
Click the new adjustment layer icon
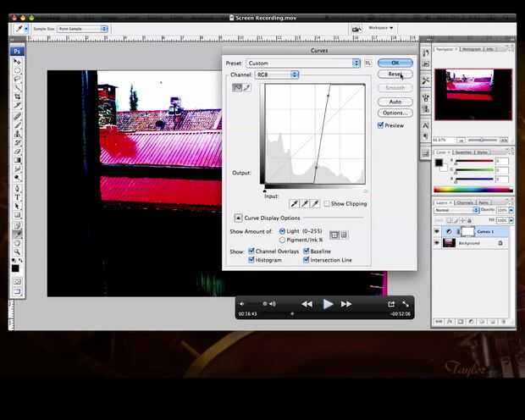pos(471,322)
